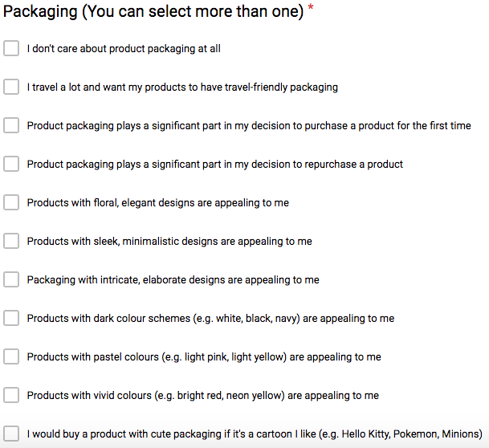The width and height of the screenshot is (489, 448).
Task: Check the vivid colours option box
Action: 11,395
